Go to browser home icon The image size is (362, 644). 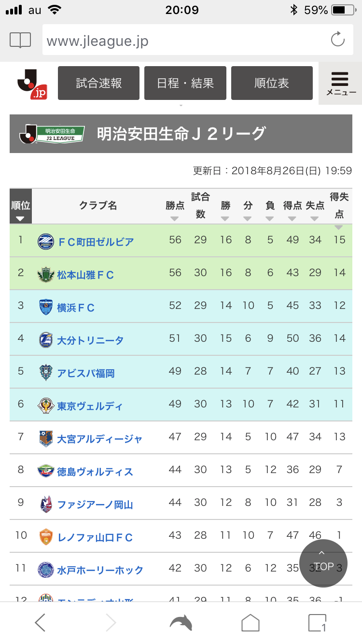tap(251, 623)
